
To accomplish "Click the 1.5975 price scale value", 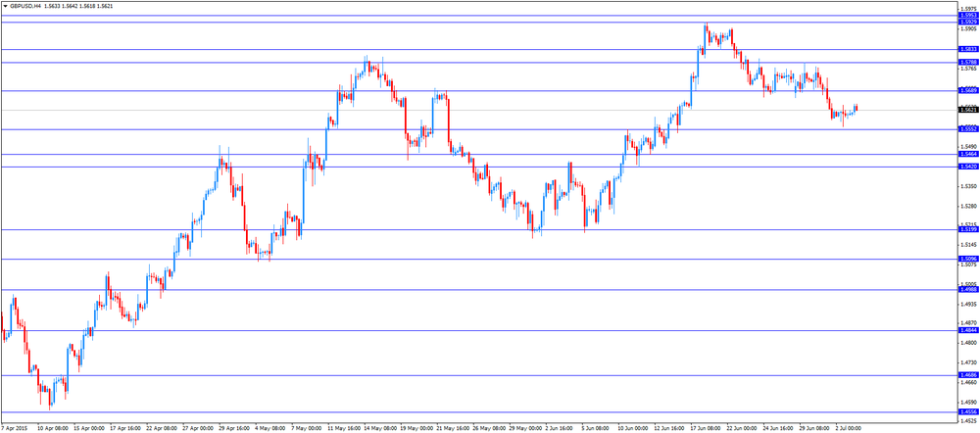I will [x=969, y=9].
